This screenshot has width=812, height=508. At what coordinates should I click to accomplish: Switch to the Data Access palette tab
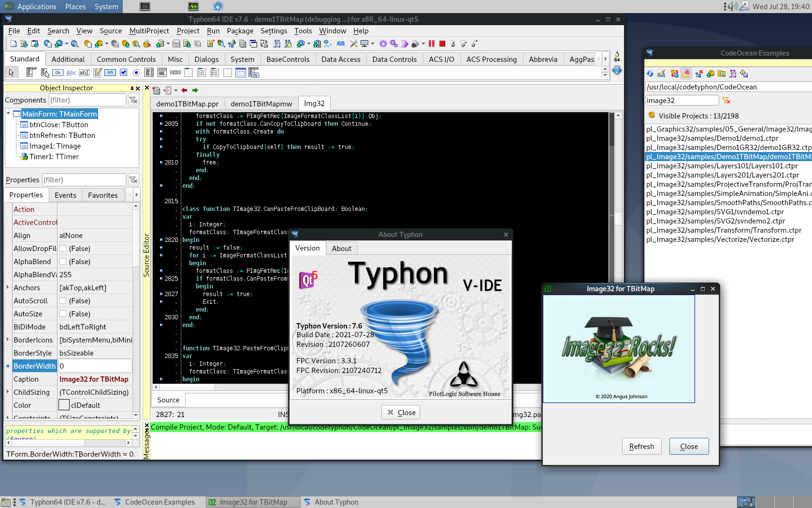[x=341, y=60]
